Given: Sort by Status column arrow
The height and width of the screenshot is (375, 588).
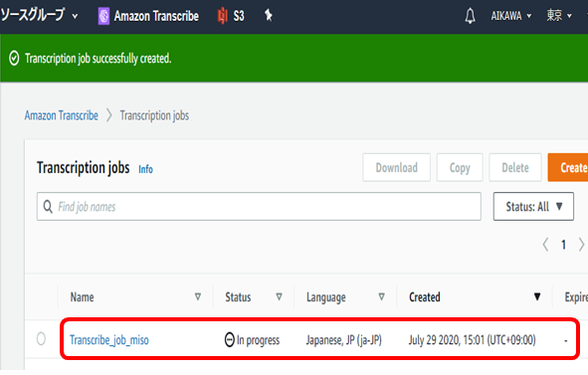Looking at the screenshot, I should [x=279, y=297].
